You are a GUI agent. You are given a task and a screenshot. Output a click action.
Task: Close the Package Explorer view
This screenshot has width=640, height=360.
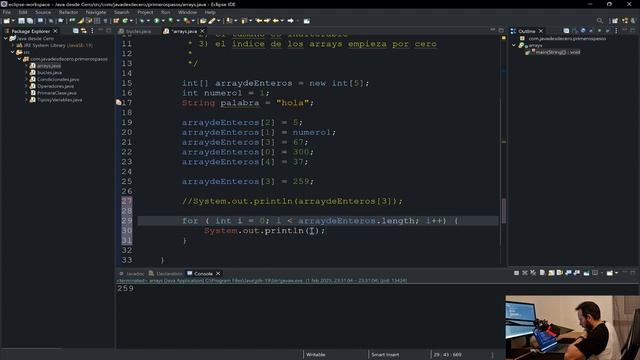[55, 31]
